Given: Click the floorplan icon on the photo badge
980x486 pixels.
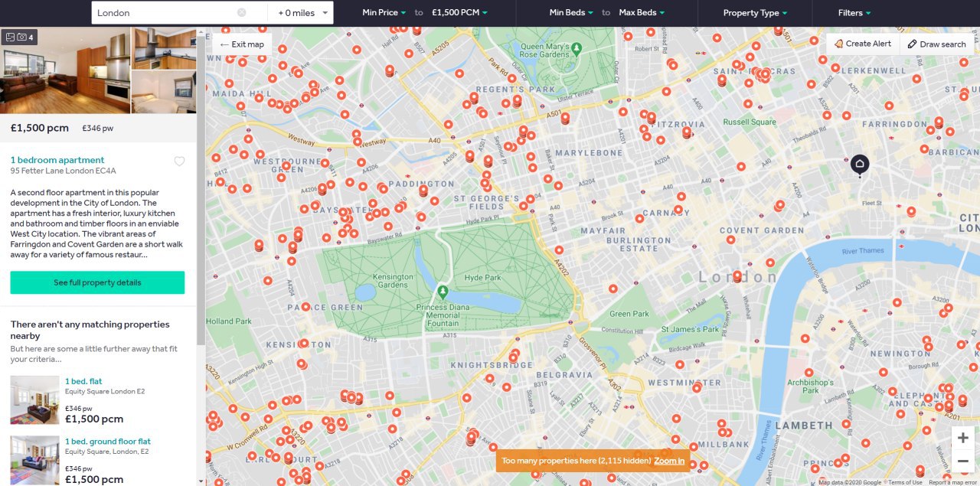Looking at the screenshot, I should click(10, 37).
